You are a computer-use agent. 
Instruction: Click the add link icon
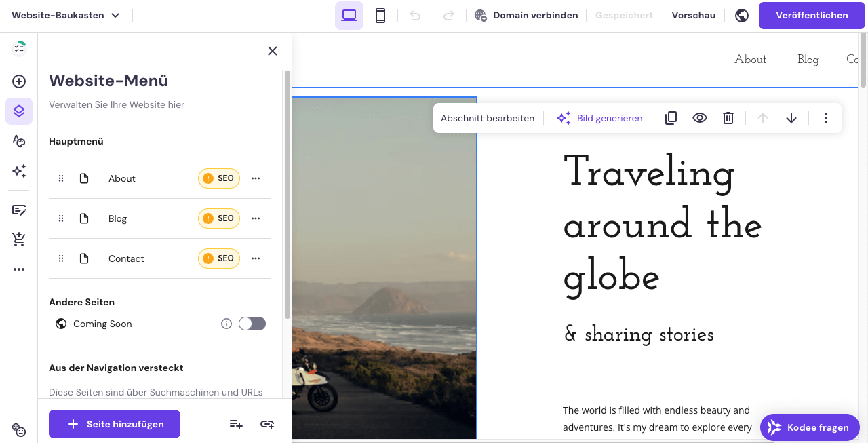click(x=267, y=424)
